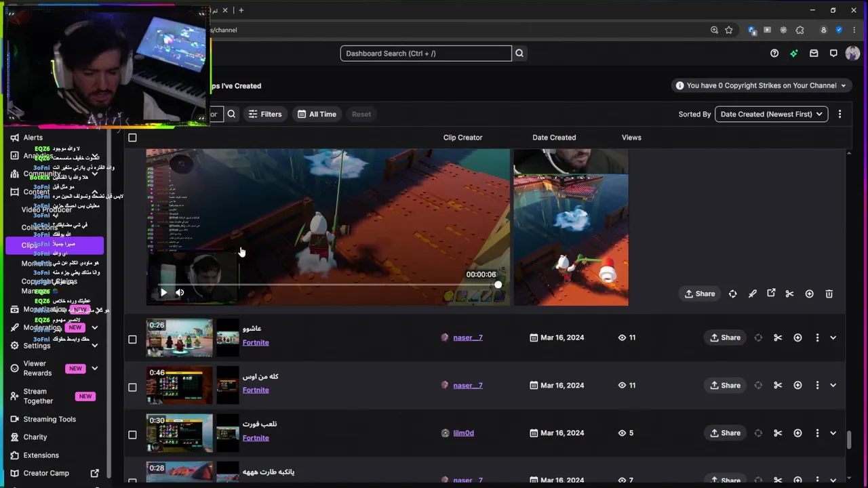Image resolution: width=868 pixels, height=488 pixels.
Task: Open Charity in the sidebar
Action: 35,437
